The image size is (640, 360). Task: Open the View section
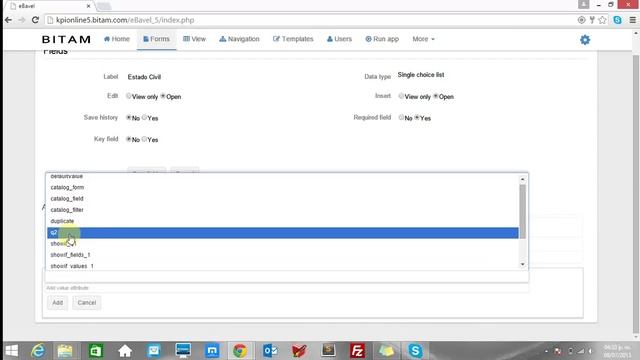194,39
